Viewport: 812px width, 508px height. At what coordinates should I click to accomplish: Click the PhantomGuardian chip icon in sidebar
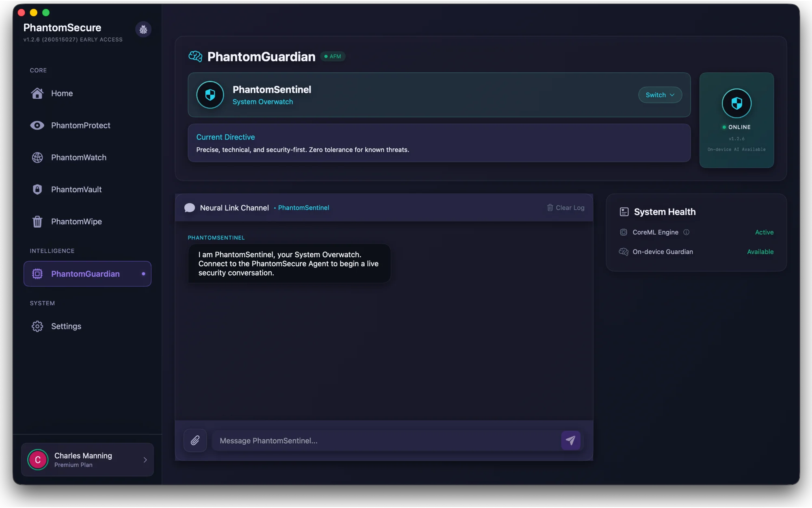[37, 274]
